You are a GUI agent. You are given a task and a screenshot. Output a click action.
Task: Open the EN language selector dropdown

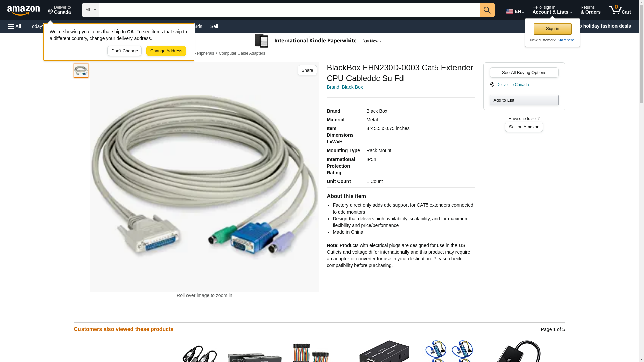[515, 11]
